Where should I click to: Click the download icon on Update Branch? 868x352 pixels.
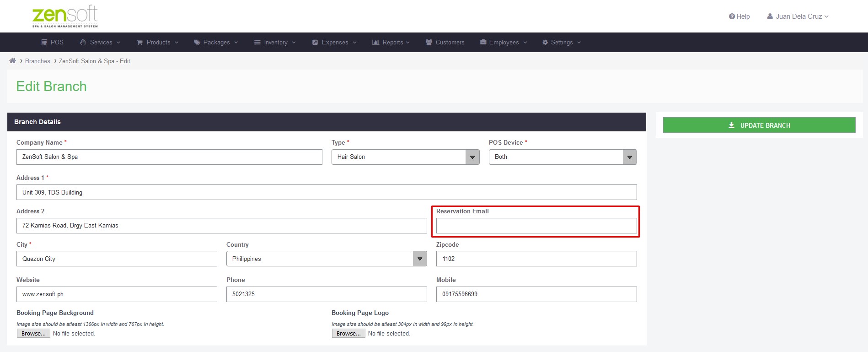[x=732, y=125]
